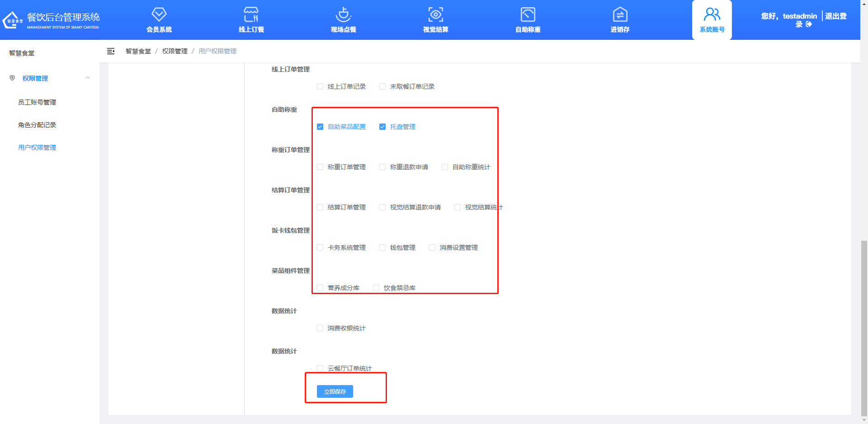
Task: Open 权限管理 breadcrumb link
Action: [174, 51]
